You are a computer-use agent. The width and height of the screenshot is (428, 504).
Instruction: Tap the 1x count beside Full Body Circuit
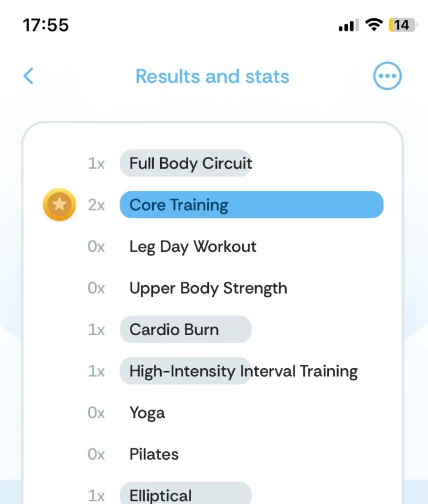point(97,163)
